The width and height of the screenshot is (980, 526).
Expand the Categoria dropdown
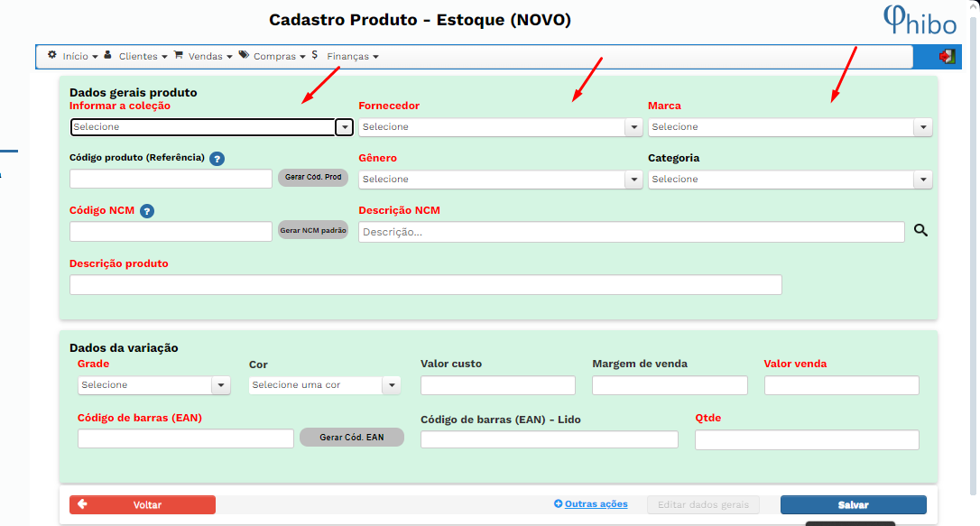click(x=790, y=180)
